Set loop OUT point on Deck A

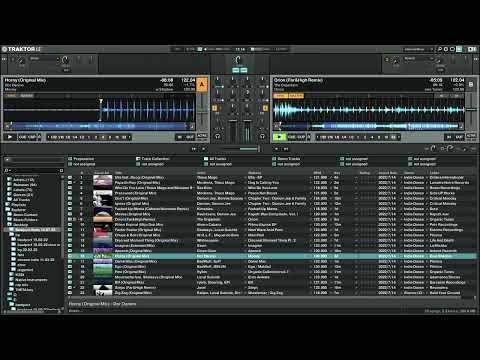189,137
